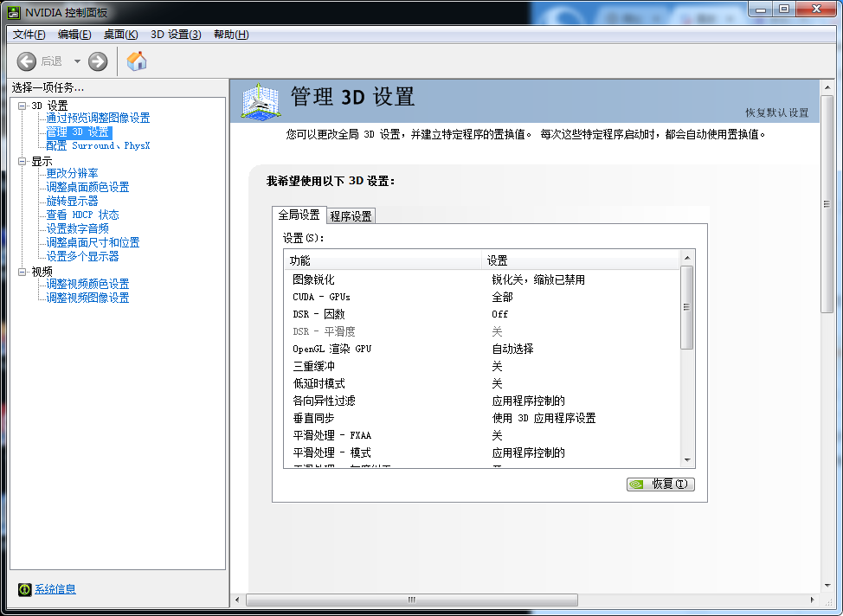This screenshot has width=843, height=616.
Task: Open the 系统信息 link
Action: coord(55,590)
